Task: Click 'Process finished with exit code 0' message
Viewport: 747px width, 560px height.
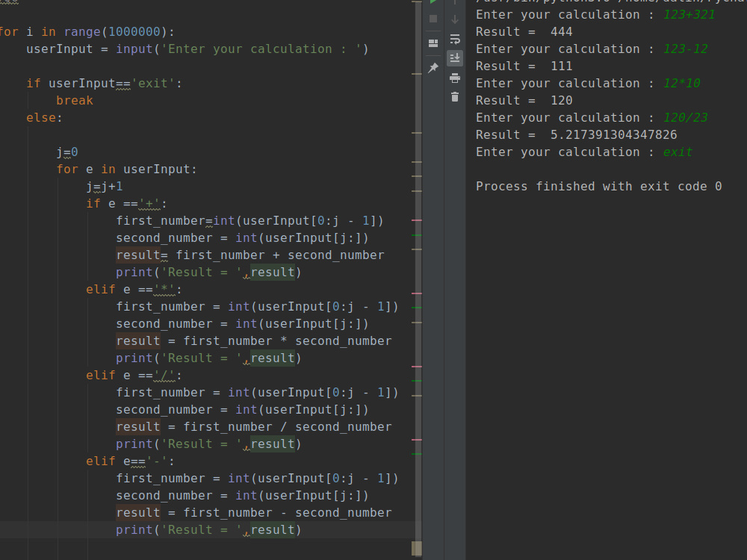Action: (599, 186)
